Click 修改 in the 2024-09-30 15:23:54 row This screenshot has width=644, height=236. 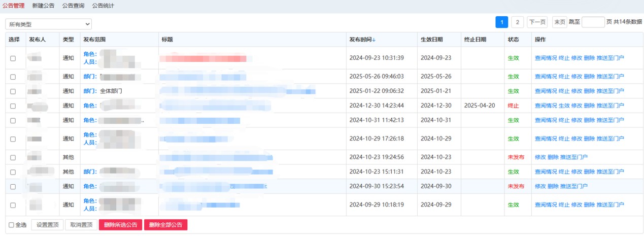pos(540,186)
